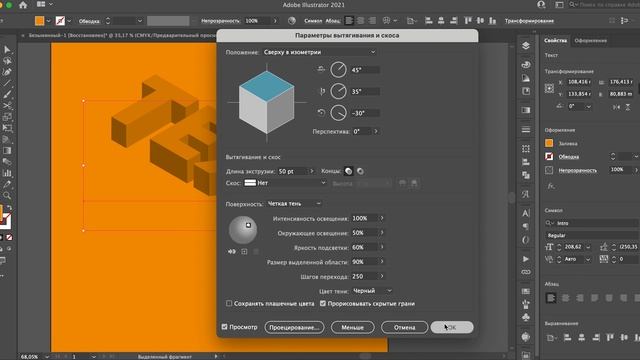Click recolor artwork globe icon
The width and height of the screenshot is (640, 360).
click(292, 20)
